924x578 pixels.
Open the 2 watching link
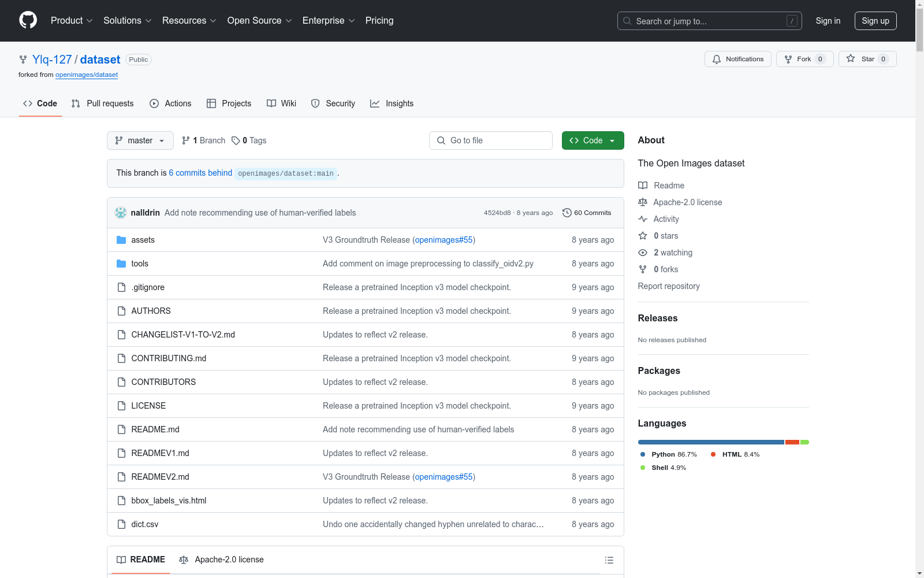tap(672, 253)
